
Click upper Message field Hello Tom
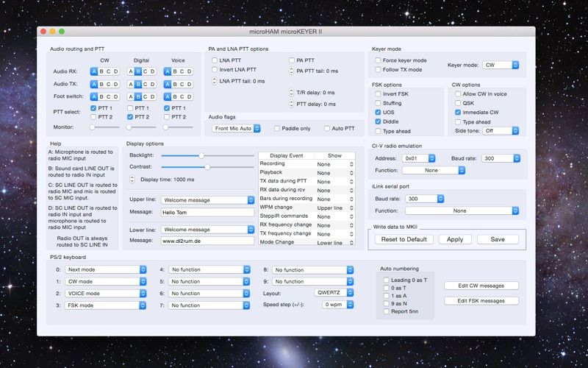pos(208,212)
